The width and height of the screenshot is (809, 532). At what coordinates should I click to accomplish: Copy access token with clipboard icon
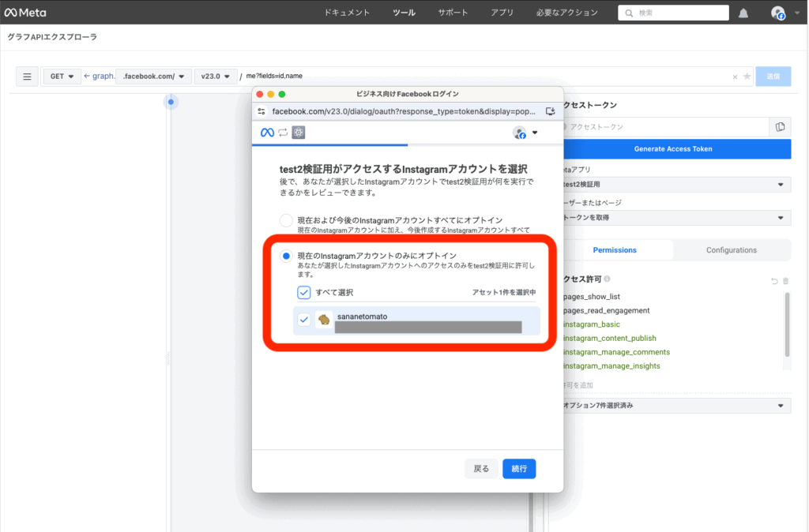780,127
